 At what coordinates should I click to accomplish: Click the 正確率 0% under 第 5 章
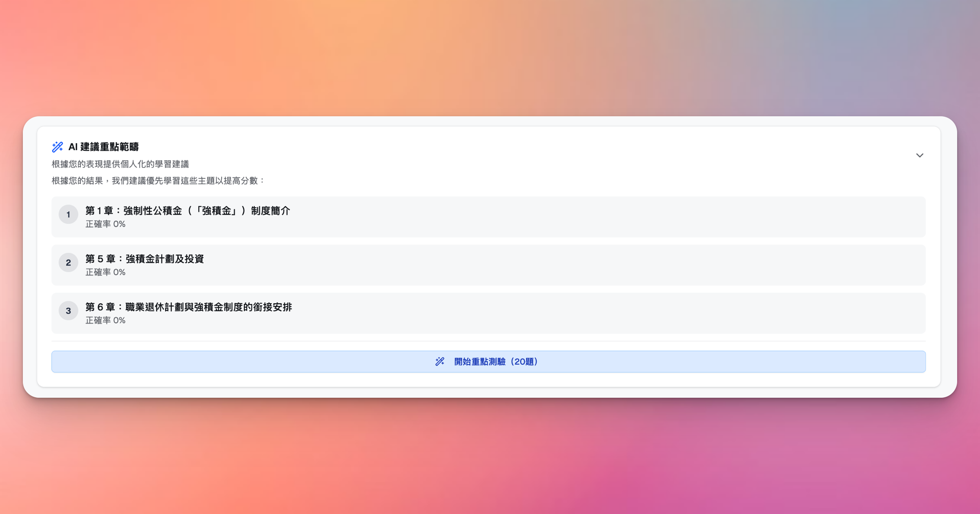pyautogui.click(x=105, y=272)
